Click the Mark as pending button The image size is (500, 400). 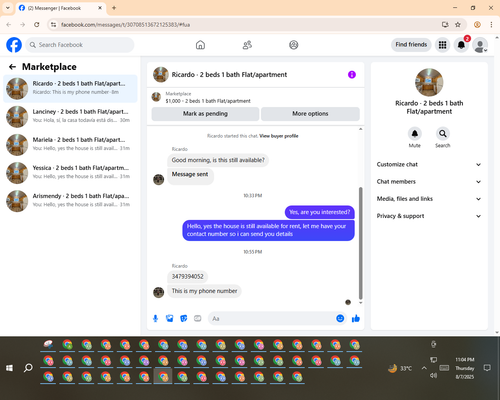pyautogui.click(x=205, y=114)
